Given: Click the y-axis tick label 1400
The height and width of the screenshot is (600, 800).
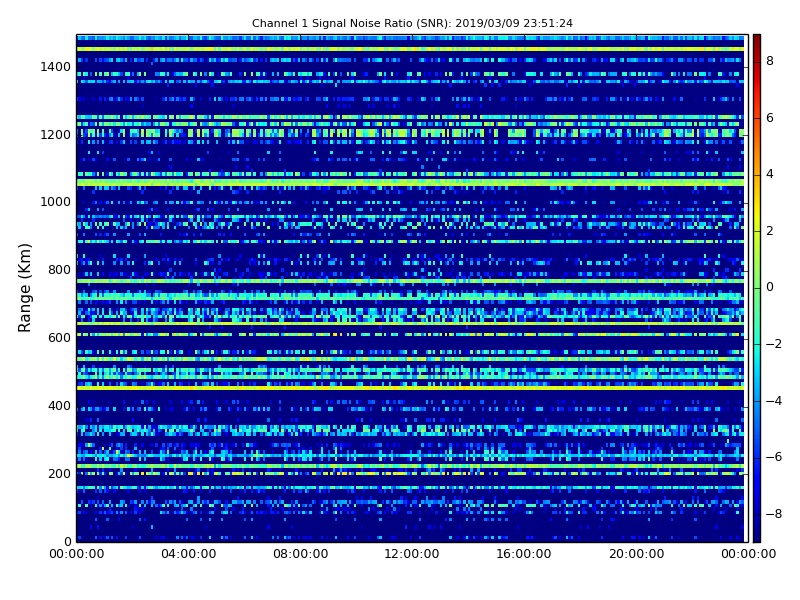Looking at the screenshot, I should pyautogui.click(x=56, y=67).
